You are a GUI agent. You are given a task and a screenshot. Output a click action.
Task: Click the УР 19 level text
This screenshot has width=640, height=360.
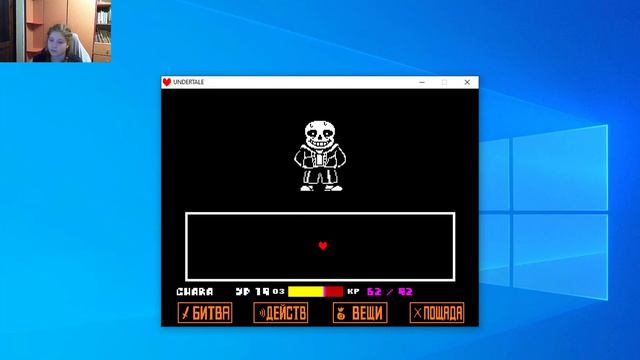[x=252, y=292]
